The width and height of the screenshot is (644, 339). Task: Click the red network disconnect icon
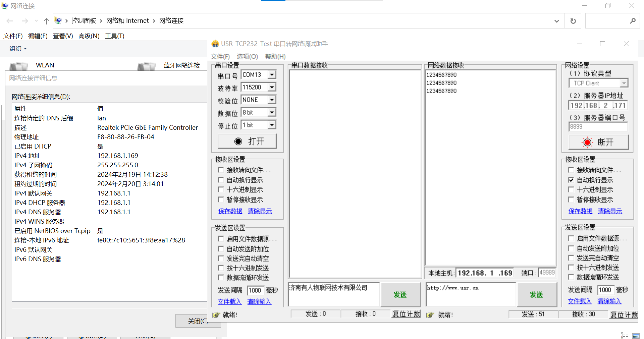point(587,142)
